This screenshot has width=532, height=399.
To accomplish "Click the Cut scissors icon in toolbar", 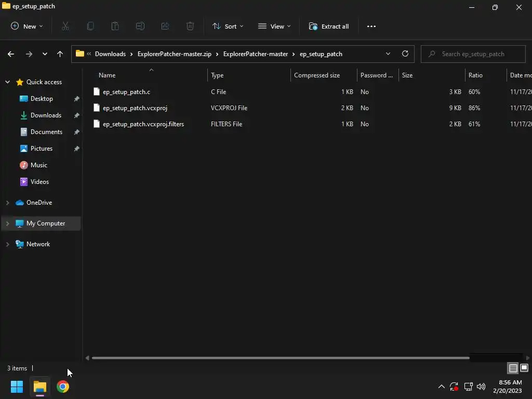I will tap(65, 26).
